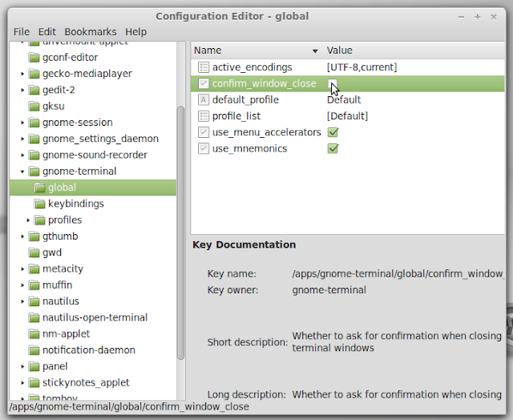This screenshot has height=420, width=513.
Task: Expand the nautilus tree node
Action: pyautogui.click(x=22, y=301)
